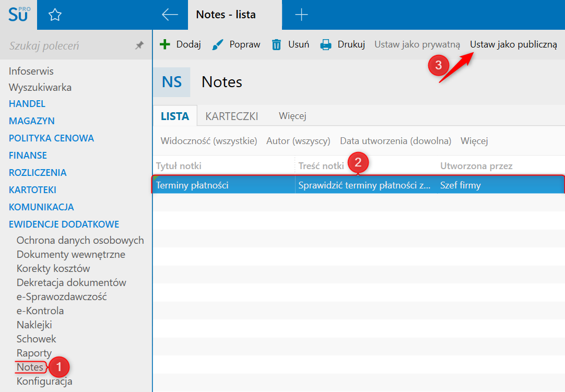Click the Szef firmy author cell
565x392 pixels.
501,185
